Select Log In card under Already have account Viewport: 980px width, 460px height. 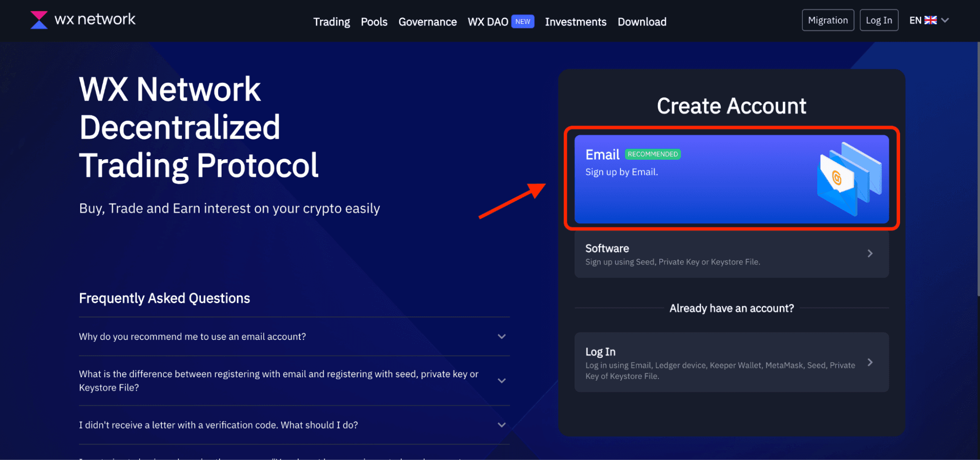tap(731, 362)
